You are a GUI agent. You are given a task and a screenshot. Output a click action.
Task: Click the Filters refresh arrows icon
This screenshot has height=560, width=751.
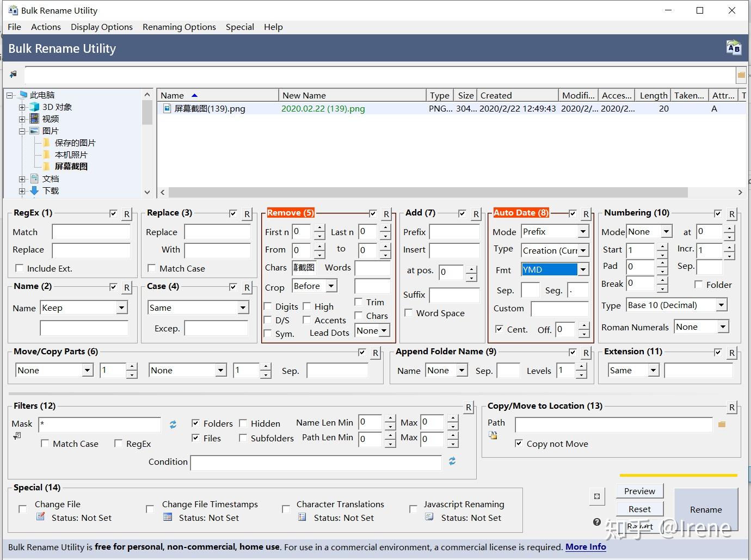point(173,424)
